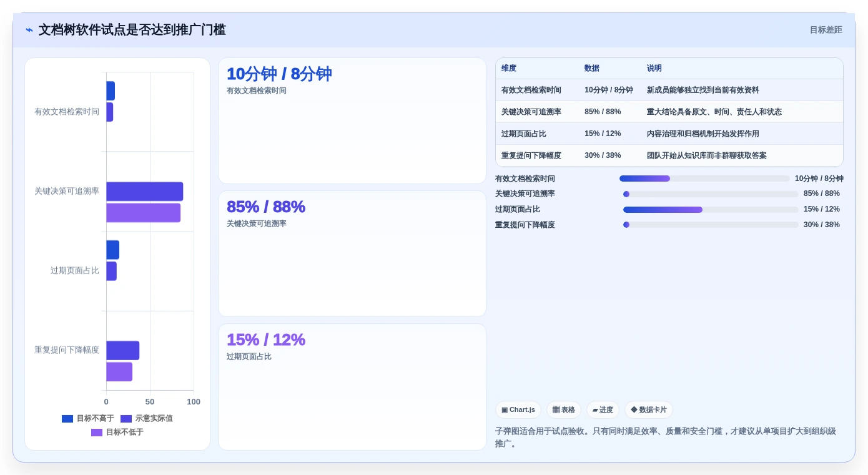Click the 重复提问下降幅度 progress bar

pos(711,225)
